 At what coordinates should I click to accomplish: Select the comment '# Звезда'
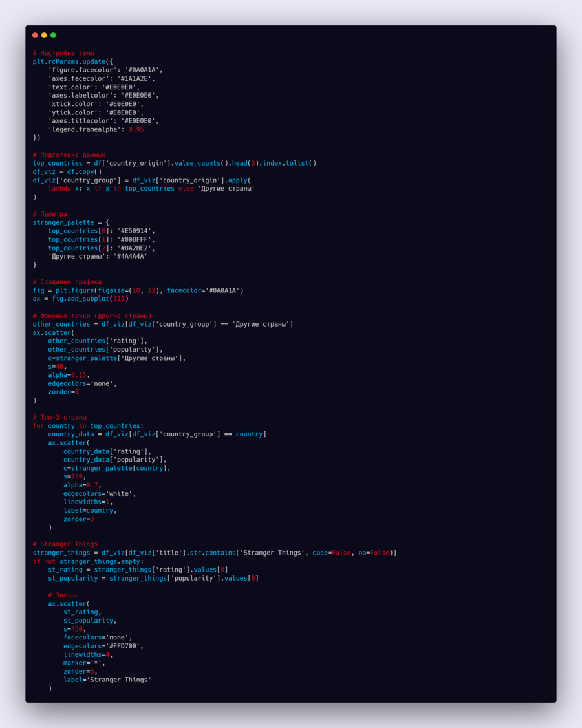(63, 595)
